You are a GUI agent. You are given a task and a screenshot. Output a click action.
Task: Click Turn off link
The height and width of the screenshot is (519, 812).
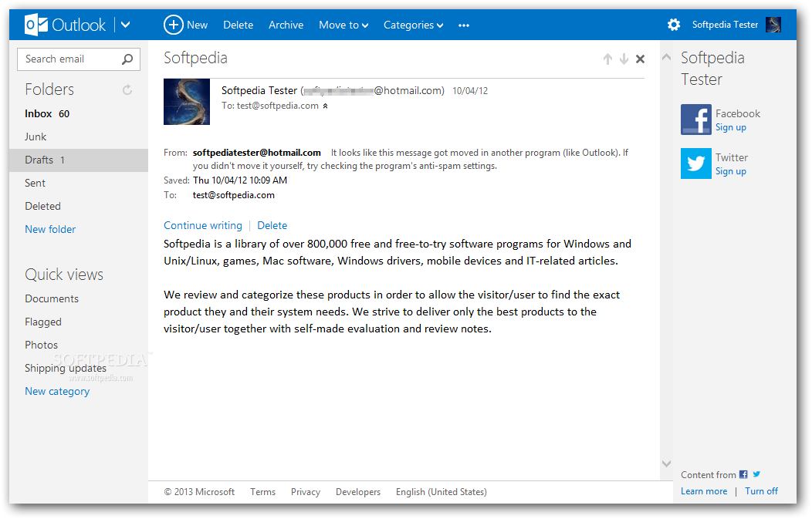[x=761, y=491]
